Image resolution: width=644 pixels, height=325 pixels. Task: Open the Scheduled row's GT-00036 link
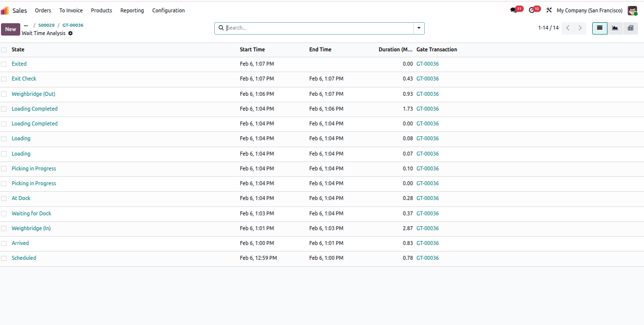(x=428, y=258)
